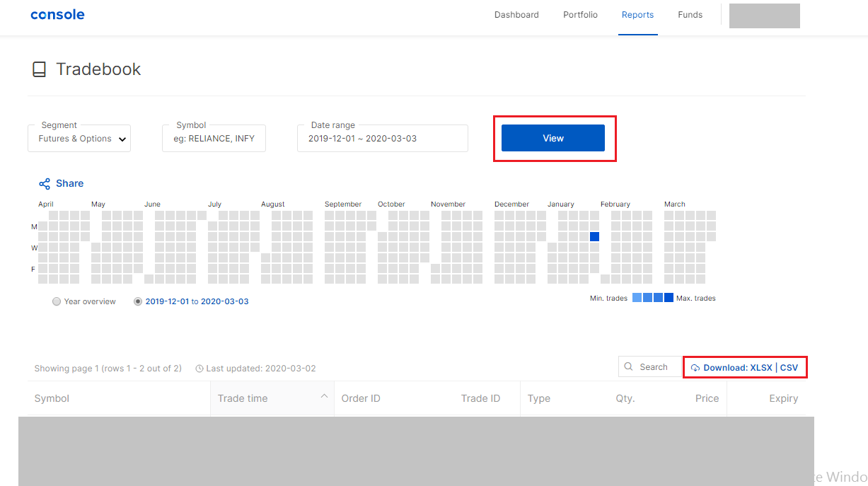This screenshot has width=868, height=486.
Task: Click the console logo
Action: [57, 14]
